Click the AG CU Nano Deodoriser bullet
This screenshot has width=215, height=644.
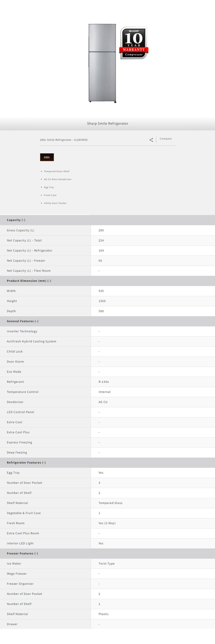coord(58,179)
